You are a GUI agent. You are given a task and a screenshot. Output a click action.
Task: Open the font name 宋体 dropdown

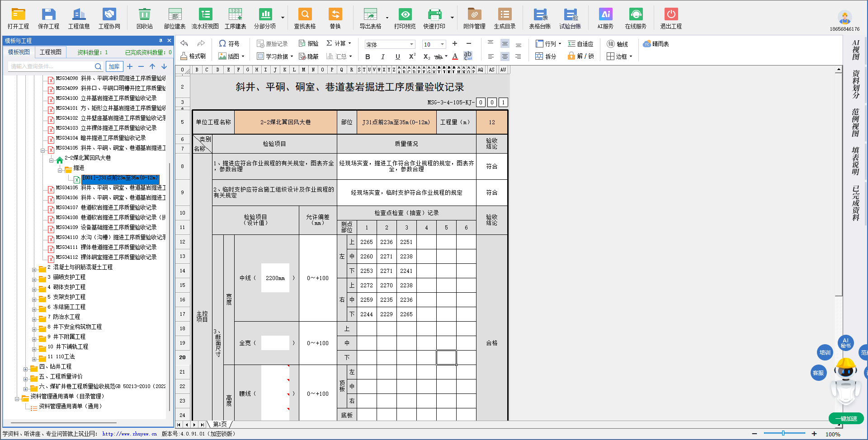tap(411, 44)
